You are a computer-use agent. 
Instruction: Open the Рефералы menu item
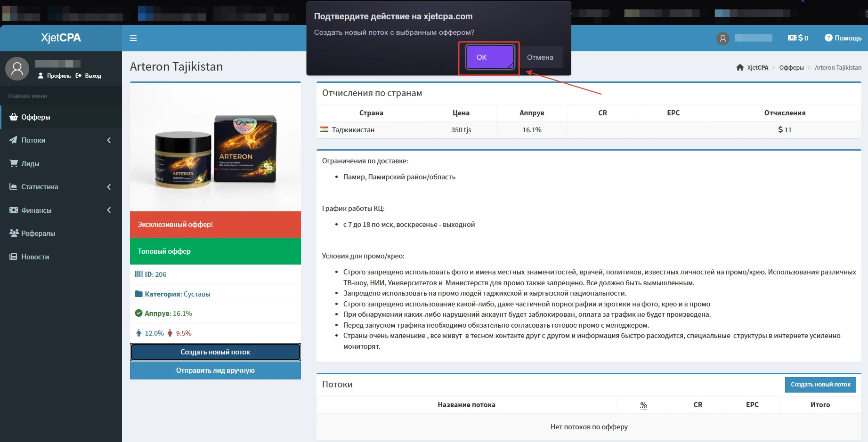[x=61, y=233]
